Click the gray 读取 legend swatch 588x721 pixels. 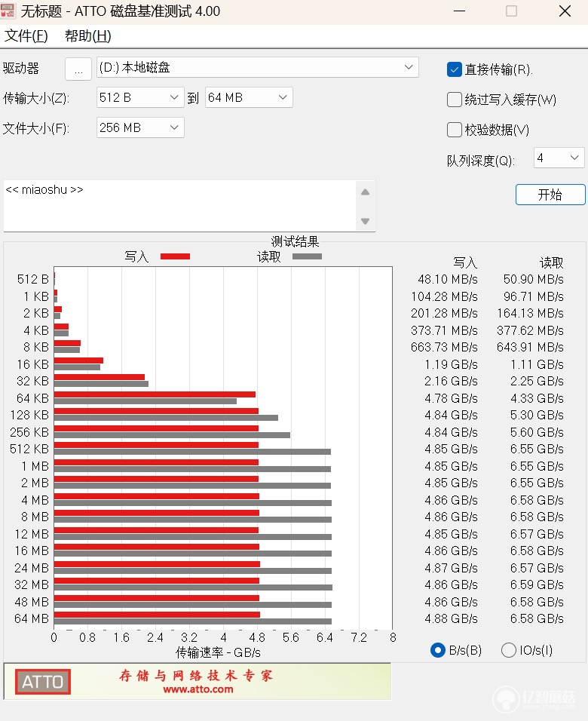(307, 256)
